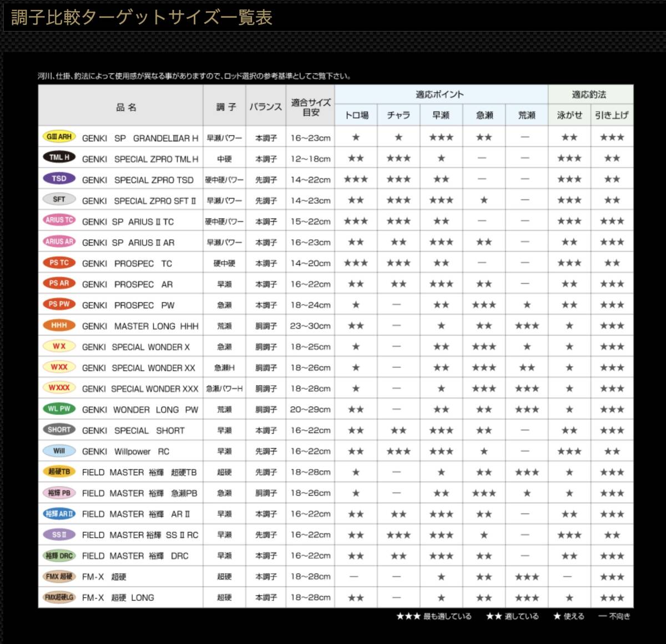Click the 品名 column header
666x644 pixels.
pos(126,107)
